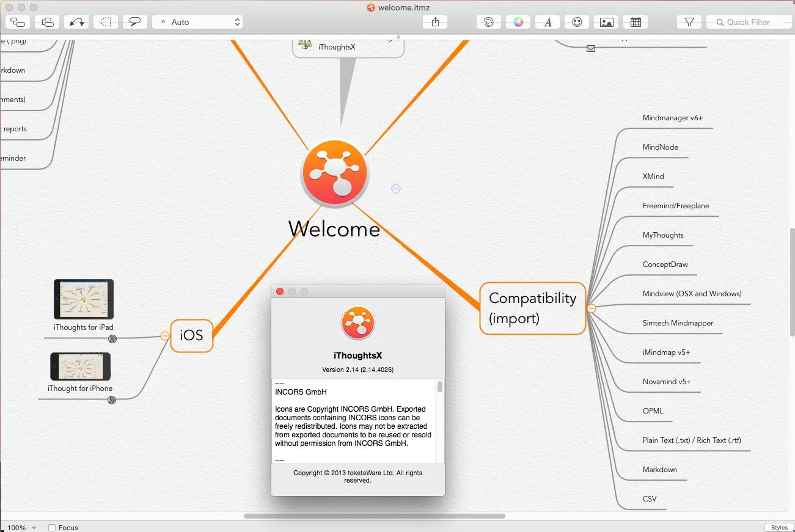Click the INCORS GmbH heading in the credits
This screenshot has width=795, height=532.
click(x=301, y=392)
